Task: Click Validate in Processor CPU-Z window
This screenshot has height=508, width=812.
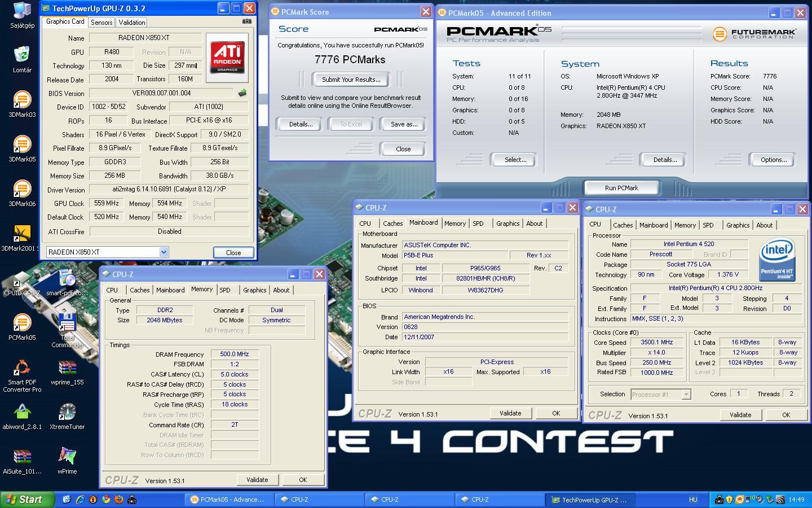Action: click(x=740, y=415)
